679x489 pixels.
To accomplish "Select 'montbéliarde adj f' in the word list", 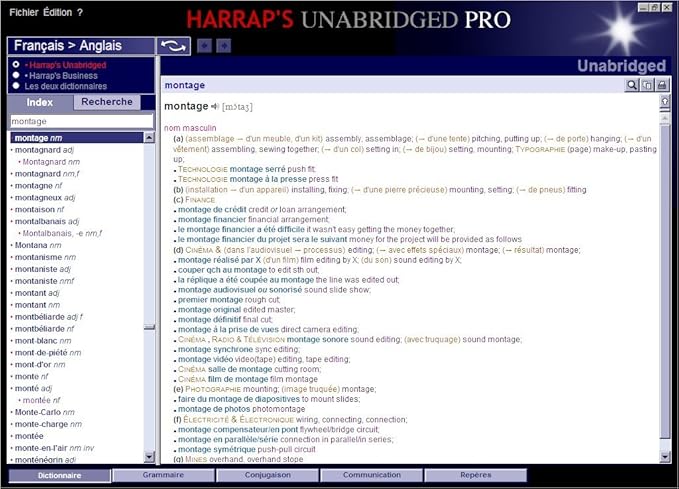I will pos(48,317).
